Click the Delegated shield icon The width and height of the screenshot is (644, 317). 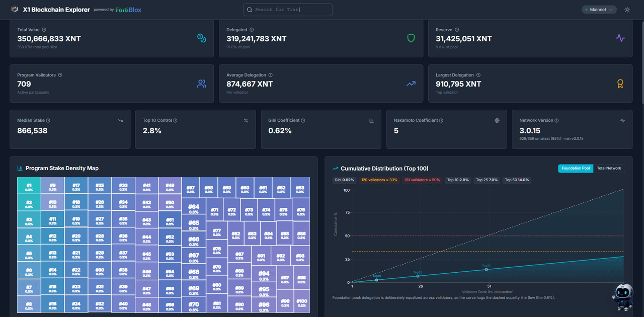point(411,38)
